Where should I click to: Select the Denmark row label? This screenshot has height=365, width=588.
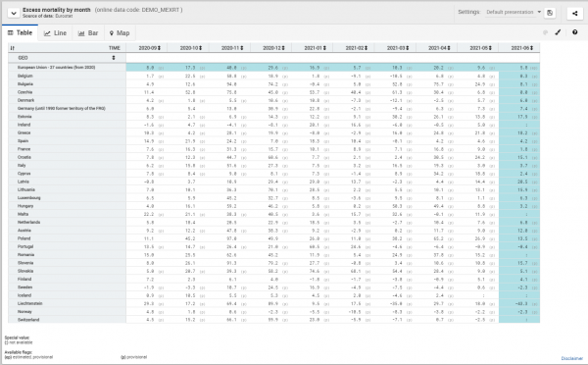coord(25,100)
